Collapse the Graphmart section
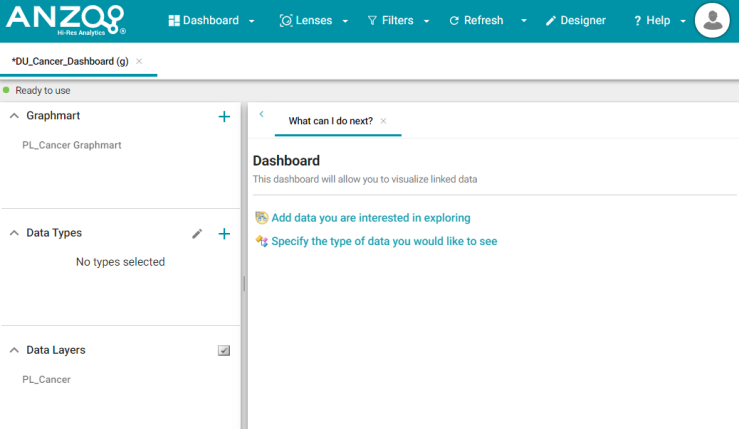 pyautogui.click(x=14, y=116)
